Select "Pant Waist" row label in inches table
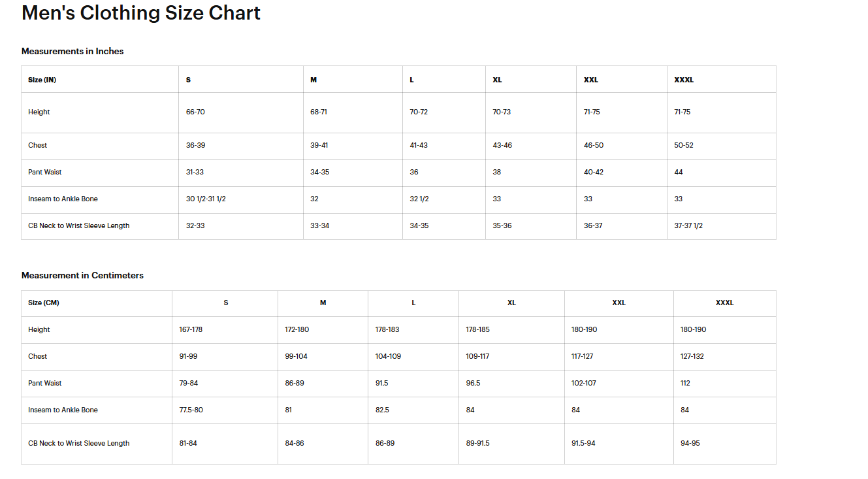This screenshot has width=868, height=479. point(45,172)
